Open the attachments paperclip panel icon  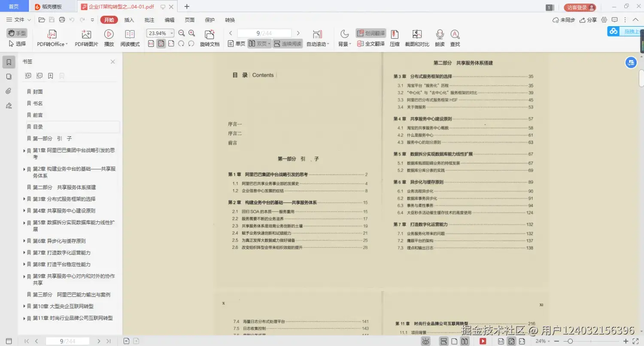tap(9, 91)
